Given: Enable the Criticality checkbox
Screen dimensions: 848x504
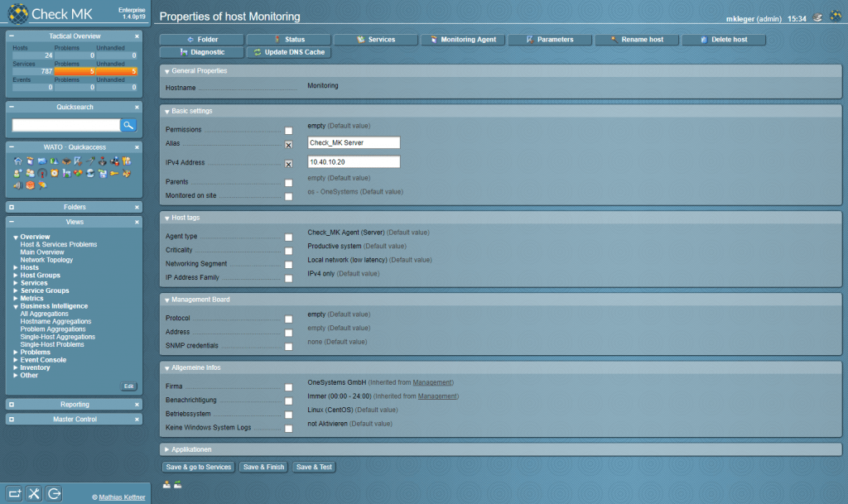Looking at the screenshot, I should click(288, 252).
